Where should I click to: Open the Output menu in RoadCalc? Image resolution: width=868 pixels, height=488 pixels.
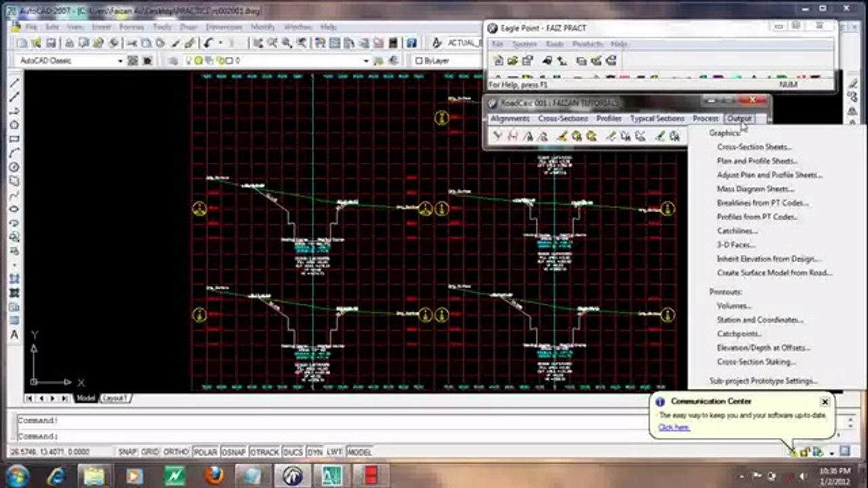738,119
